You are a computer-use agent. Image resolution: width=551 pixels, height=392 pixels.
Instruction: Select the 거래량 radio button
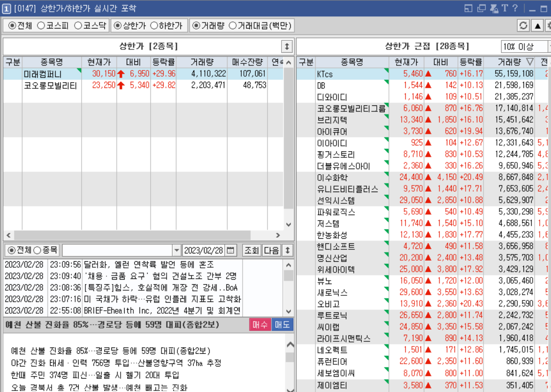click(x=196, y=26)
